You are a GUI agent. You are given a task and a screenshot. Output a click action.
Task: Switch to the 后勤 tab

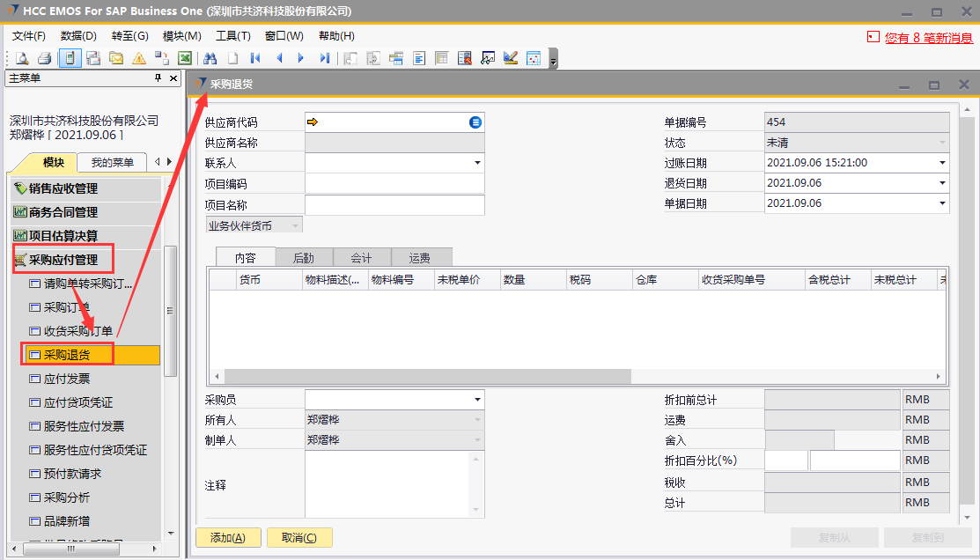303,258
